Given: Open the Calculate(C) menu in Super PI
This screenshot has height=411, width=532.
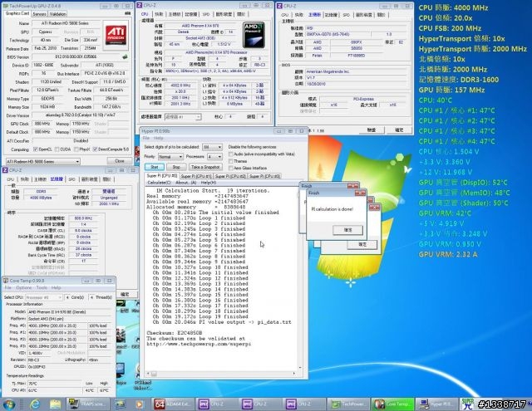Looking at the screenshot, I should point(159,183).
